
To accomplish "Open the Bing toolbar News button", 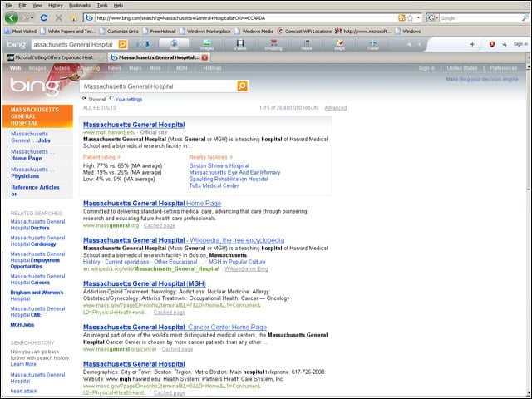I will pyautogui.click(x=307, y=44).
